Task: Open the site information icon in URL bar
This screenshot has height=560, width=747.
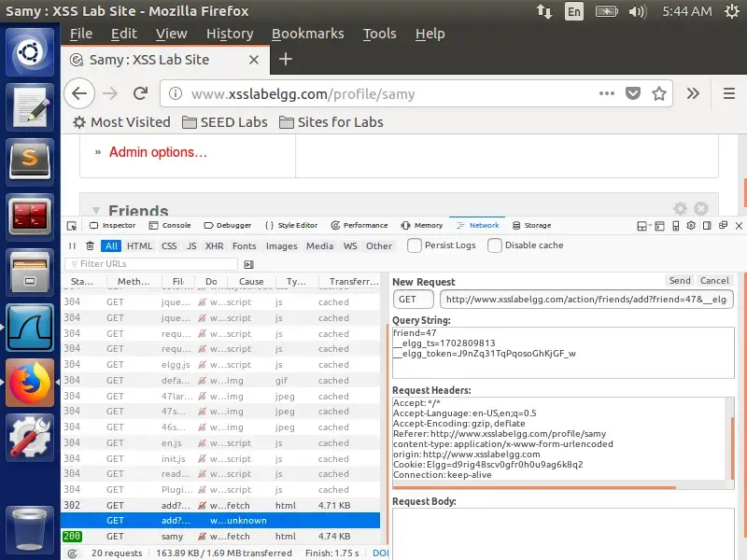Action: point(176,93)
